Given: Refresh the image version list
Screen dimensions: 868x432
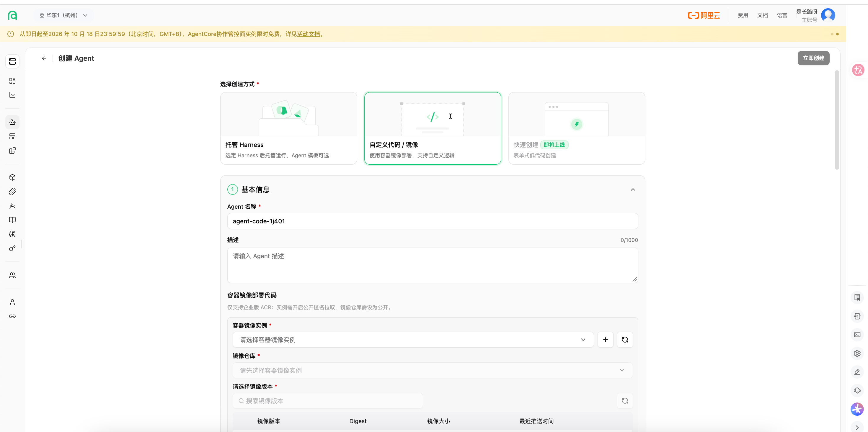Looking at the screenshot, I should point(625,401).
